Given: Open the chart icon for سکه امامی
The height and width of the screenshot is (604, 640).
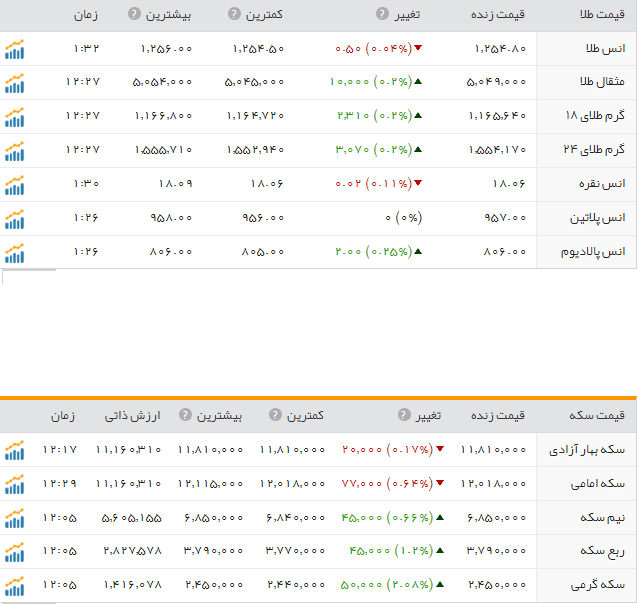Looking at the screenshot, I should click(14, 484).
